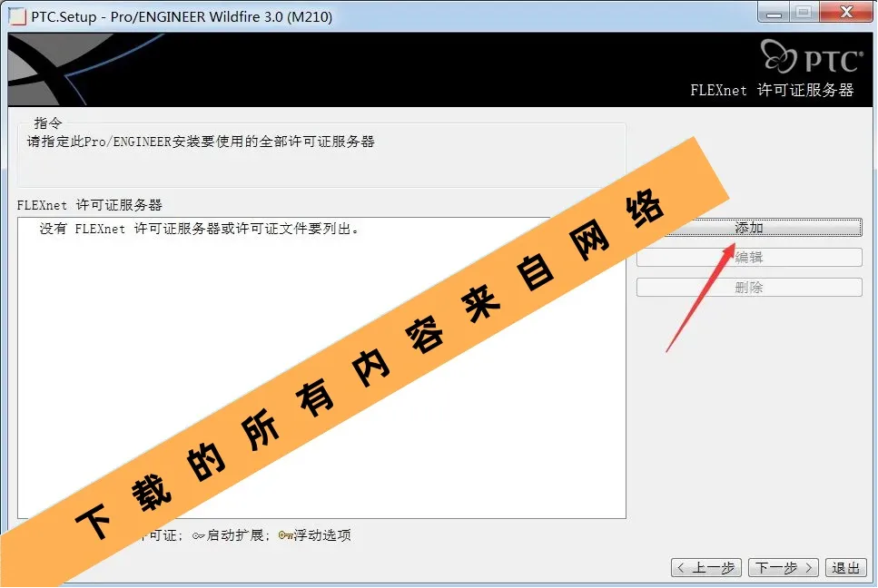878x588 pixels.
Task: Click the PTC.Setup title bar icon
Action: click(17, 16)
